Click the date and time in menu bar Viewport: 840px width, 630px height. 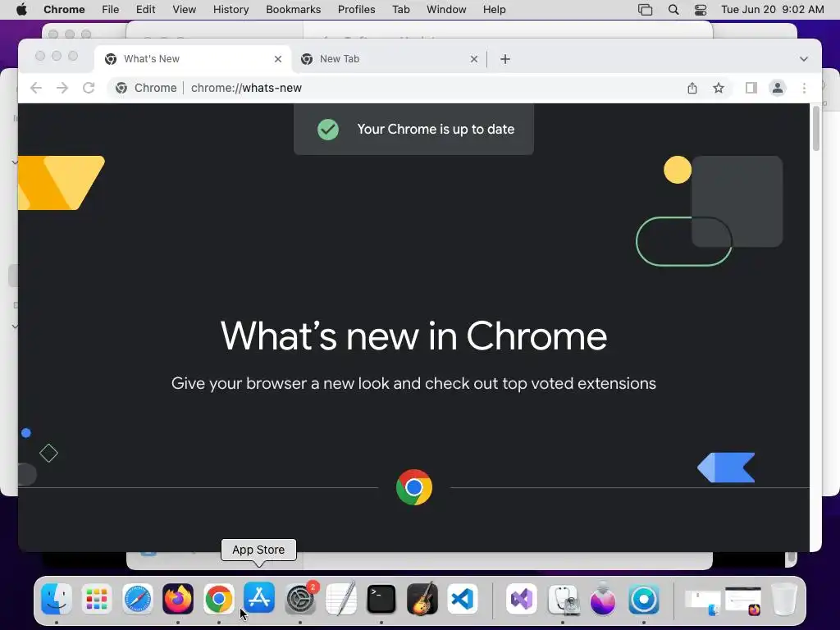coord(773,10)
